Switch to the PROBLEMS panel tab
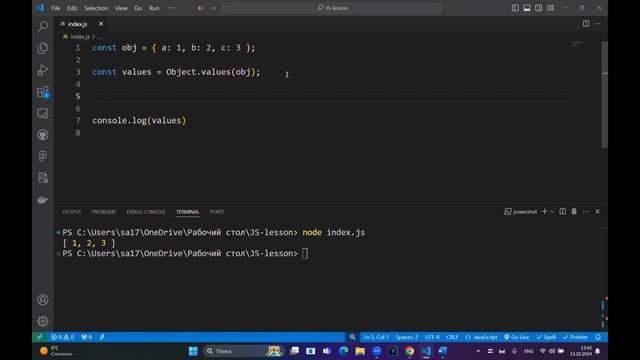 point(104,212)
